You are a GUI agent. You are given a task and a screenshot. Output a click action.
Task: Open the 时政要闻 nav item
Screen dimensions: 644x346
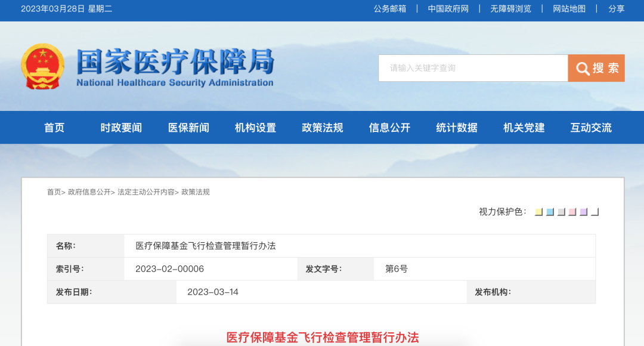[121, 128]
